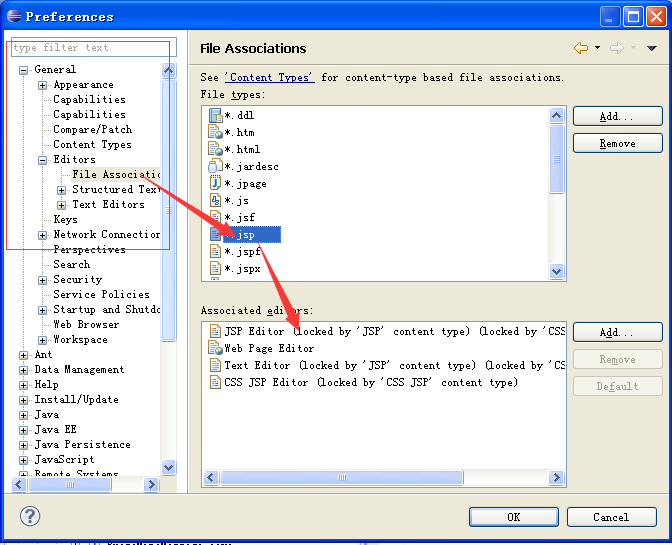Select the *.html file type entry

[242, 149]
